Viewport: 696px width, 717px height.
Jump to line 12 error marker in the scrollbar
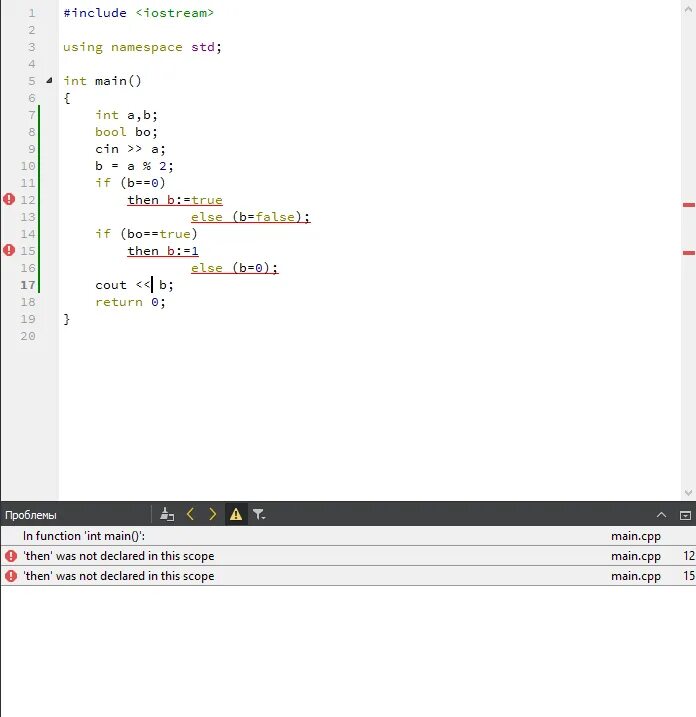[689, 205]
